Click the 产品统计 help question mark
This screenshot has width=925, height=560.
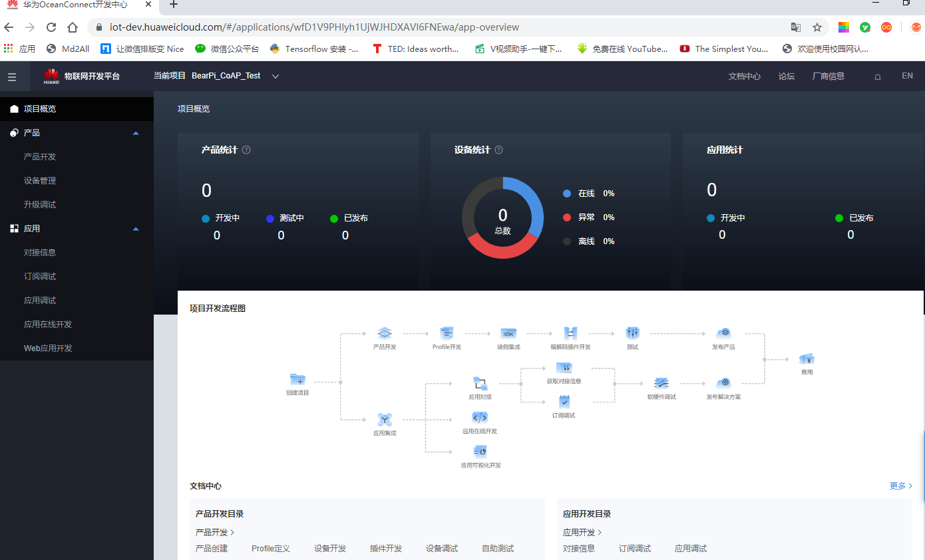(x=246, y=150)
